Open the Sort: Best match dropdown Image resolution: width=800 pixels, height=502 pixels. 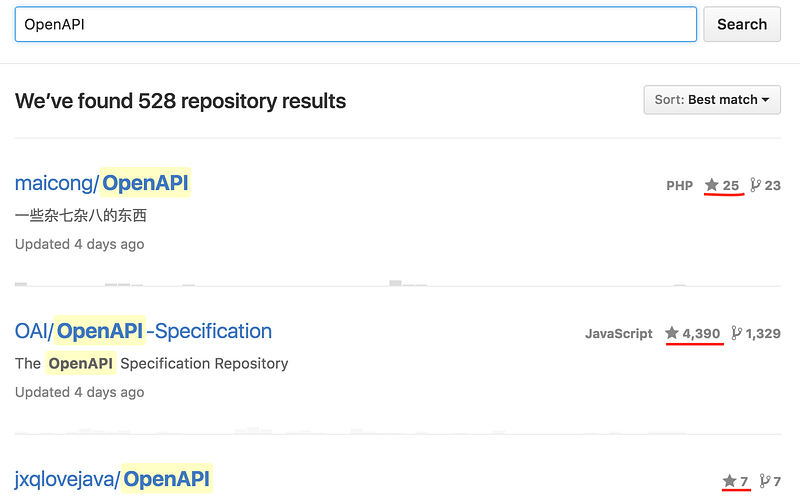pyautogui.click(x=712, y=100)
